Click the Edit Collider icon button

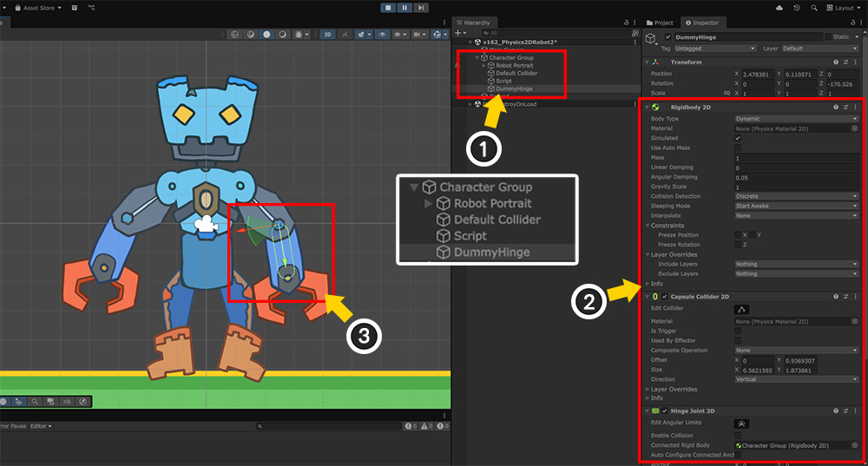pyautogui.click(x=742, y=309)
